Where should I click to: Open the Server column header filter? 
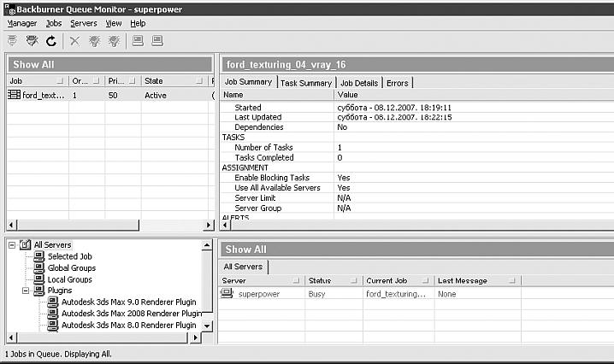297,280
